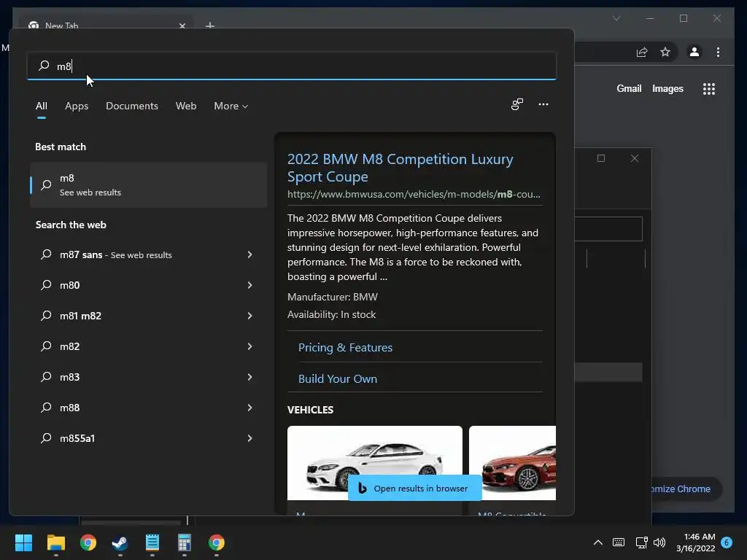Image resolution: width=747 pixels, height=560 pixels.
Task: Expand the chevron next to m82
Action: [249, 346]
